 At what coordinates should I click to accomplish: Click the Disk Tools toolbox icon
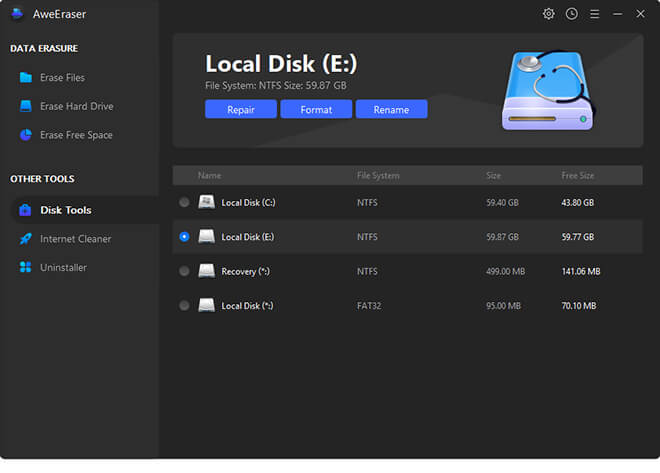point(25,210)
